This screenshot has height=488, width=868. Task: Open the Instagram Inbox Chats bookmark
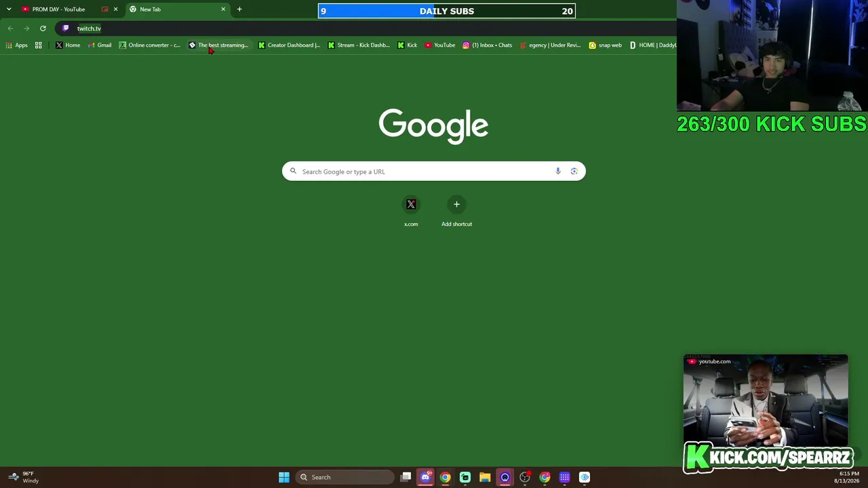487,45
